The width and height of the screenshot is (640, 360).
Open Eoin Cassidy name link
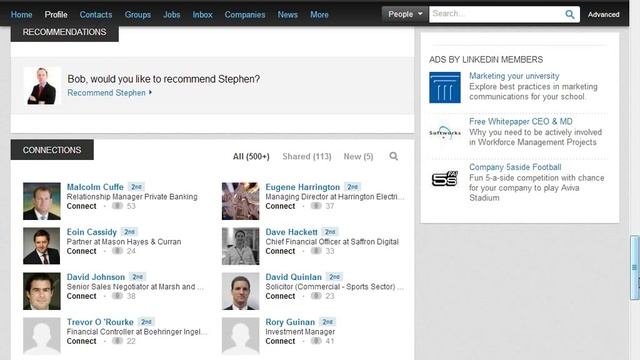pos(92,232)
